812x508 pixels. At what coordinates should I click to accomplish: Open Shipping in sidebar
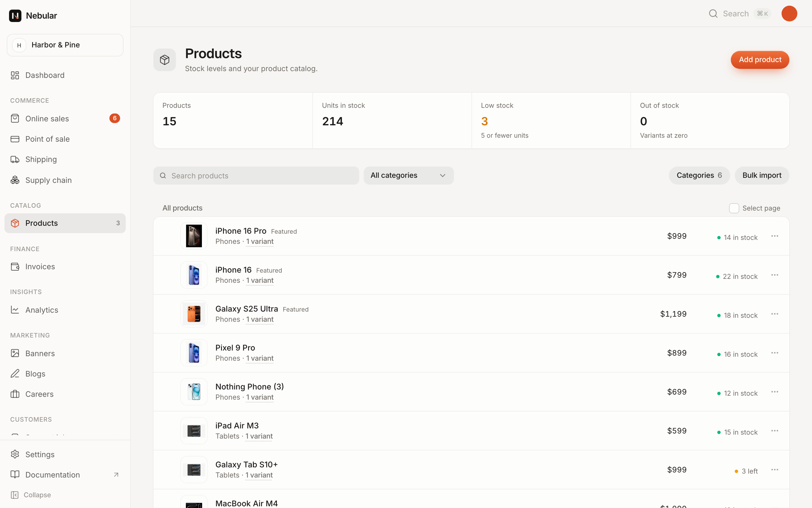(65, 159)
